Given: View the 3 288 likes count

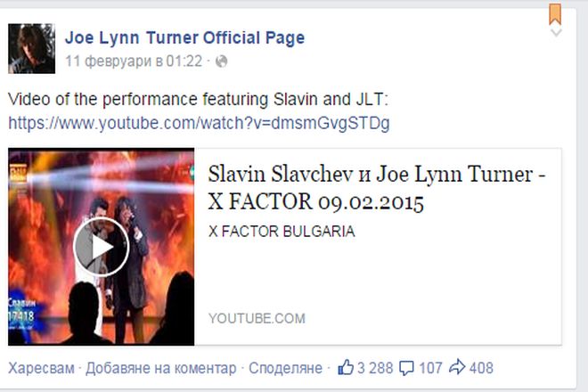Looking at the screenshot, I should (x=375, y=368).
